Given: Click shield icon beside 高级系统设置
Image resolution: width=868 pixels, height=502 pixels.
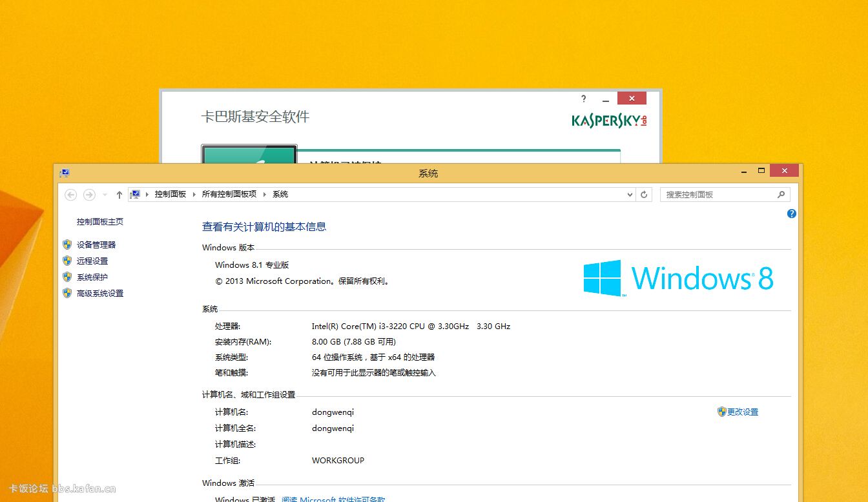Looking at the screenshot, I should 67,293.
